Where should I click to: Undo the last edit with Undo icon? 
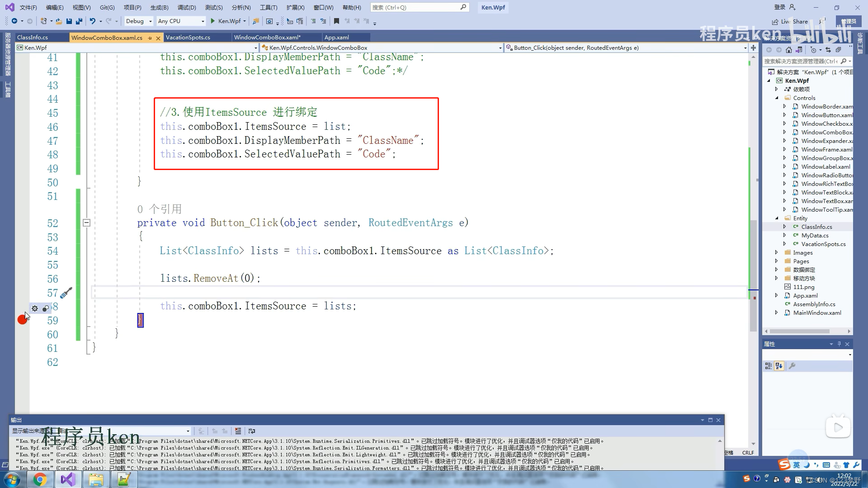tap(92, 21)
